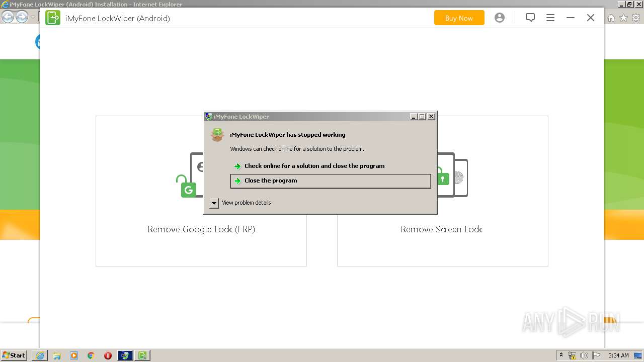
Task: Go back in Internet Explorer
Action: pos(8,17)
